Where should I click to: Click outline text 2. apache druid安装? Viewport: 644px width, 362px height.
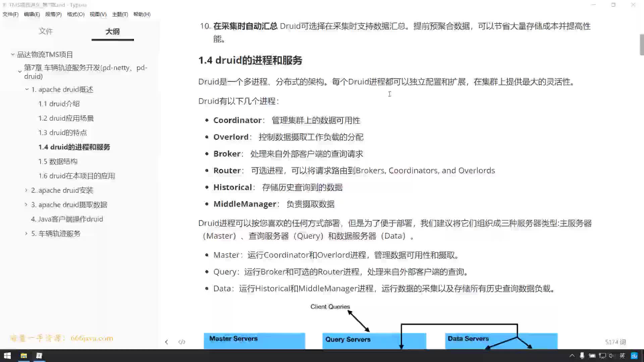coord(62,190)
